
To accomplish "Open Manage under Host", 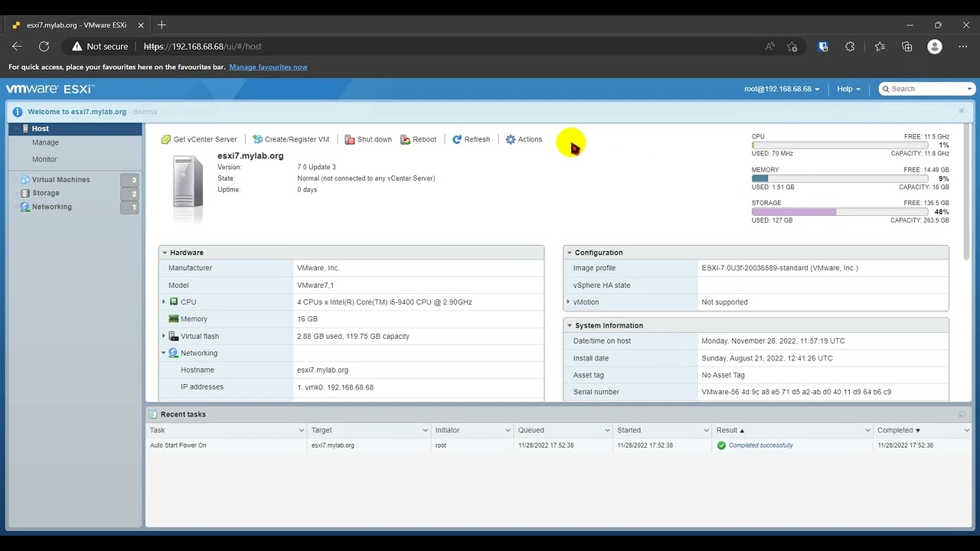I will click(x=45, y=142).
